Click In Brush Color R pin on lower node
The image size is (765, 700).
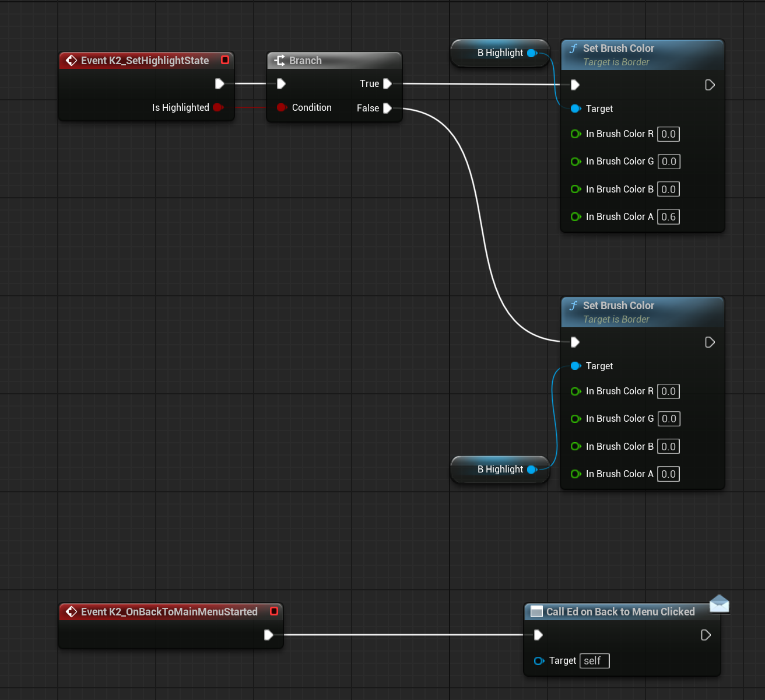click(575, 391)
